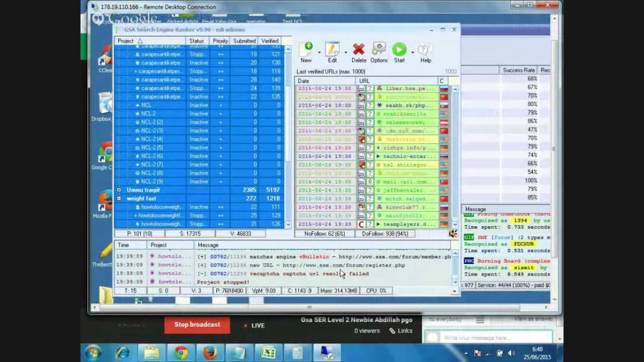Click the Mem: 314.13MB status bar entry
The height and width of the screenshot is (362, 644).
click(338, 290)
